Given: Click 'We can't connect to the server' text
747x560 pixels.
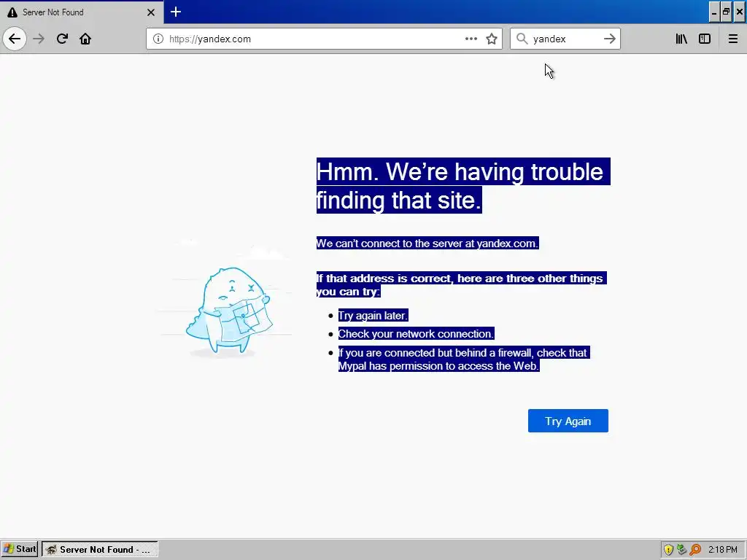Looking at the screenshot, I should tap(427, 244).
